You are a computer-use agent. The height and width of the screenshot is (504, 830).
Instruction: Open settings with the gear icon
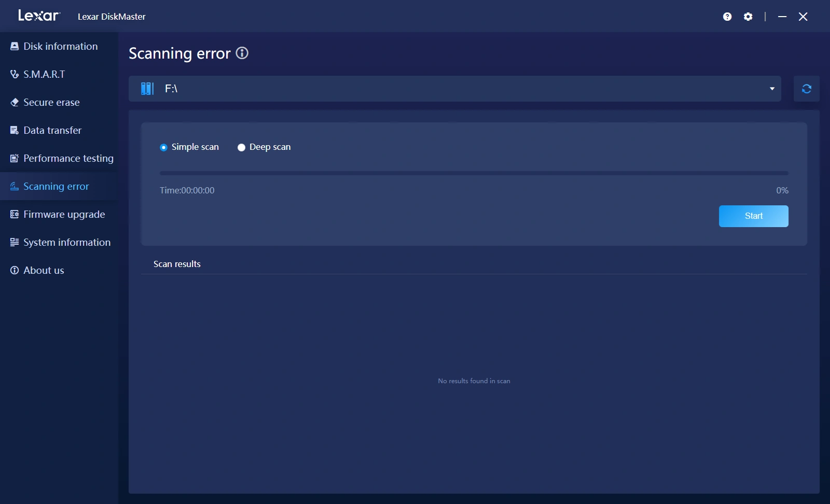point(748,17)
